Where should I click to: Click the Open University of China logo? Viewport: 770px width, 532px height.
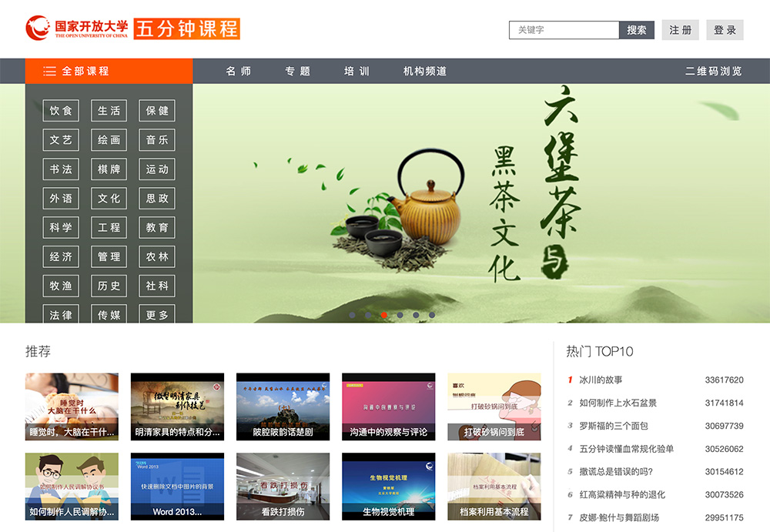click(x=77, y=29)
